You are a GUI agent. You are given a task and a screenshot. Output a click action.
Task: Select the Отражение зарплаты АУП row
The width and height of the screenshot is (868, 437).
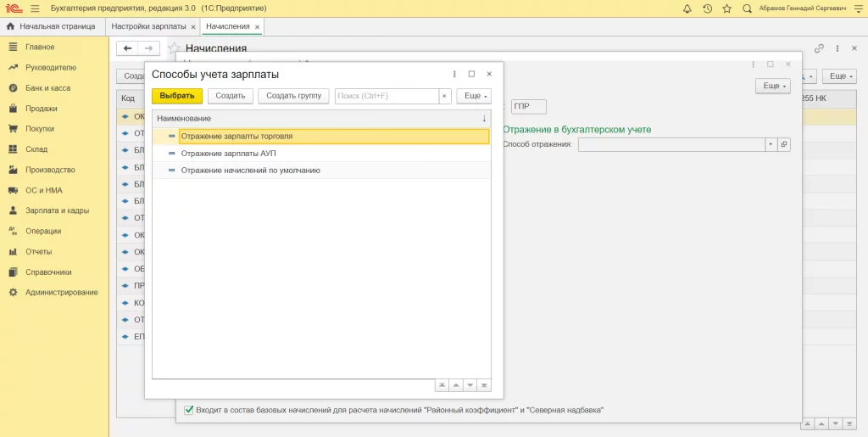coord(228,154)
